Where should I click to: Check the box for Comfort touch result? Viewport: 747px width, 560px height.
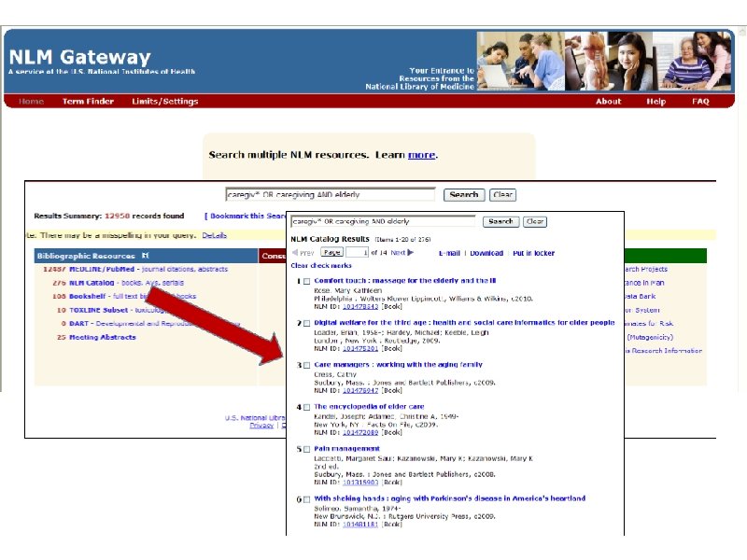click(307, 282)
